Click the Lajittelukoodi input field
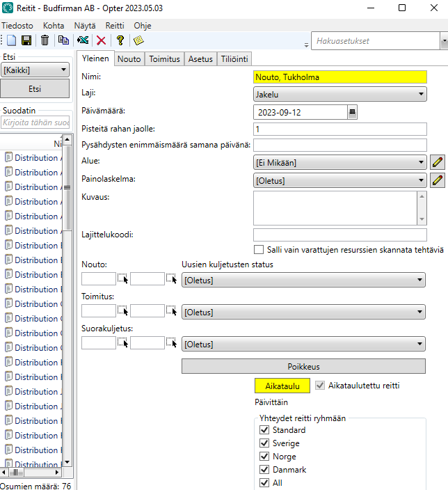Viewport: 448px width, 490px height. (x=339, y=235)
